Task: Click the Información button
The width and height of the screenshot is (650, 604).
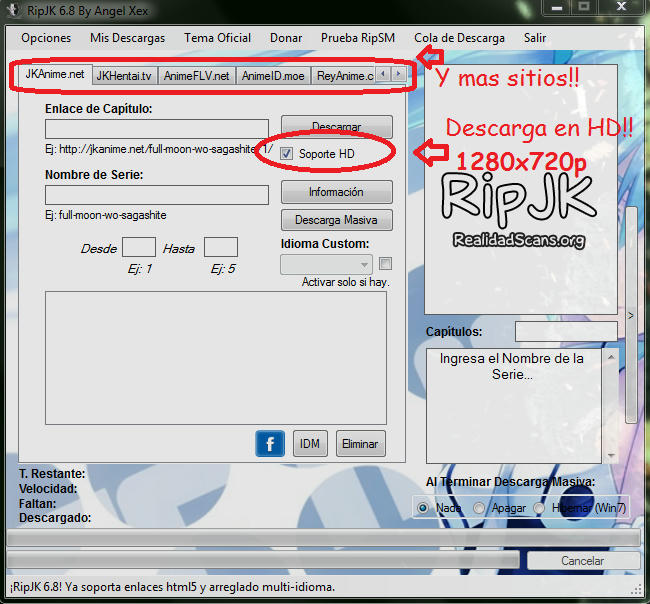Action: tap(337, 192)
